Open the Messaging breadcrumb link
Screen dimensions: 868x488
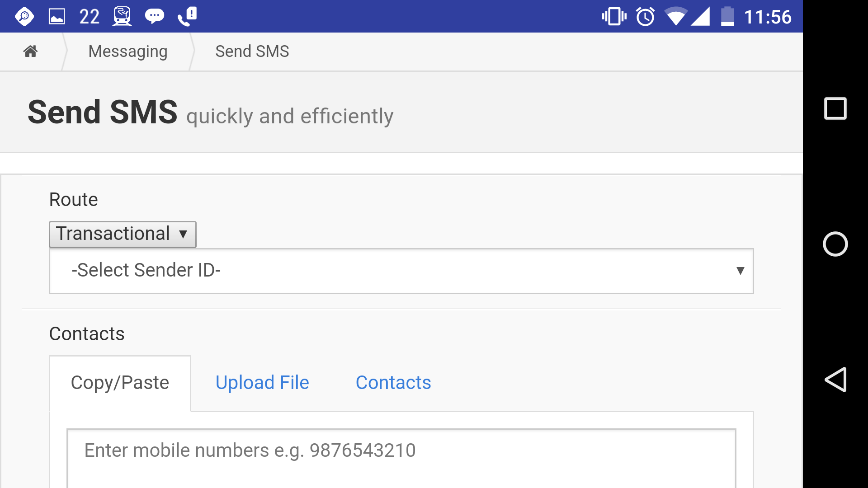pos(127,51)
